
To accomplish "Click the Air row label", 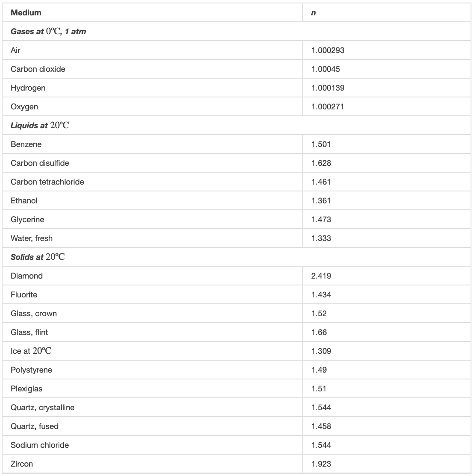I will click(x=16, y=50).
